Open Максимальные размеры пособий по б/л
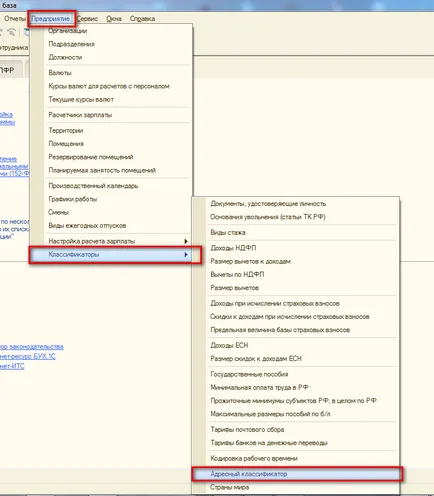The image size is (434, 496). 270,414
